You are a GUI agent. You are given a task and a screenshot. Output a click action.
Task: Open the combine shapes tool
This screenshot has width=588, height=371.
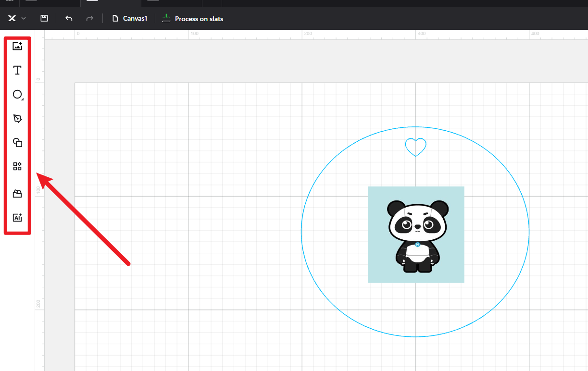coord(17,142)
